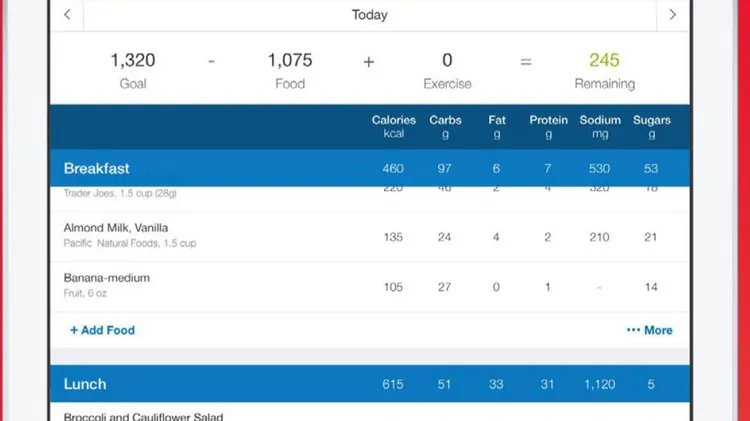The width and height of the screenshot is (750, 421).
Task: Tap the 1,320 calorie Goal value
Action: pos(133,60)
